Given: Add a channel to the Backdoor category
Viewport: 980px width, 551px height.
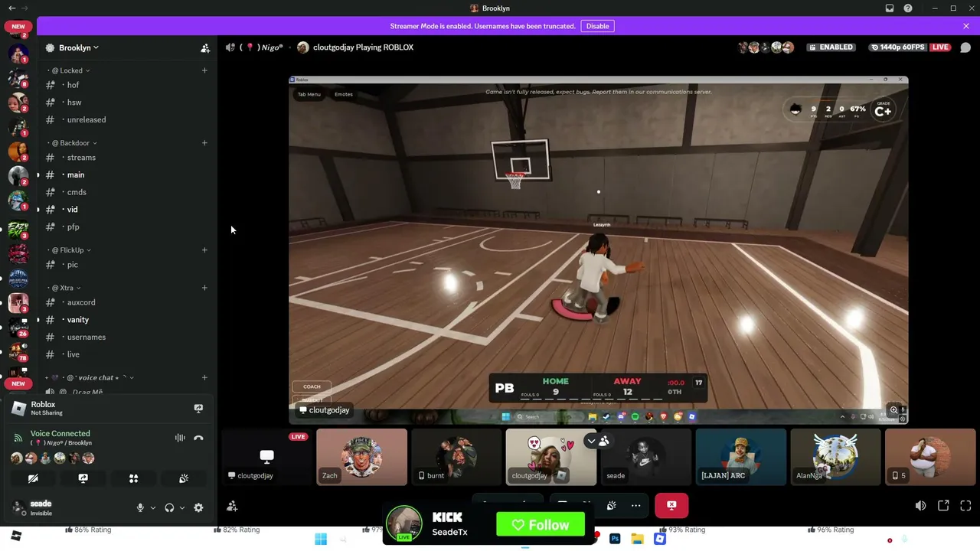Looking at the screenshot, I should [204, 143].
